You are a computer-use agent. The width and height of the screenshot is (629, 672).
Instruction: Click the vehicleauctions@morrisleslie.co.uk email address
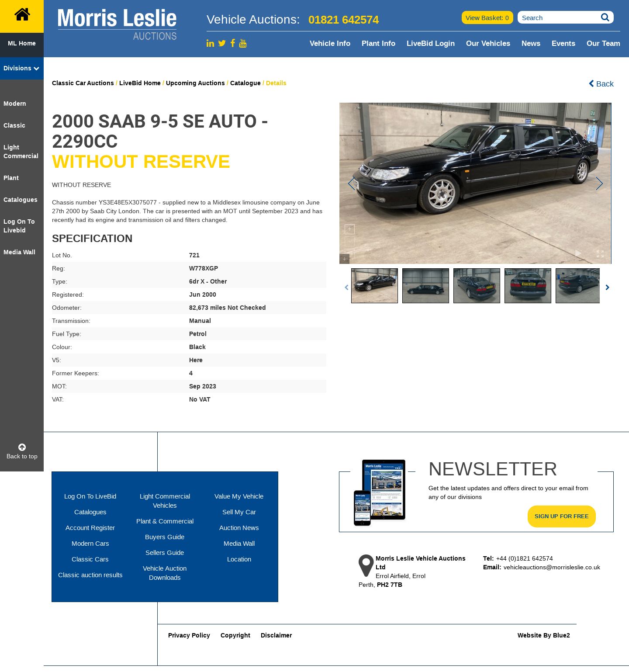[x=552, y=567]
